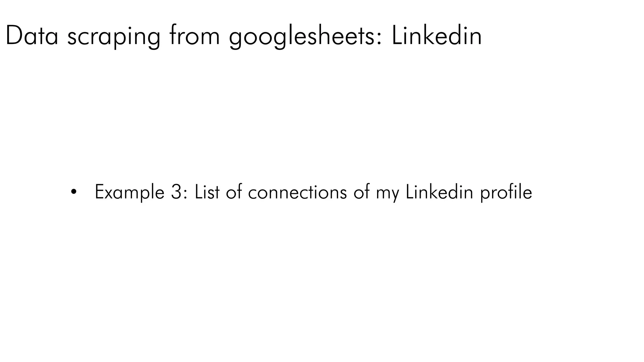Click the bullet point marker

pyautogui.click(x=74, y=192)
